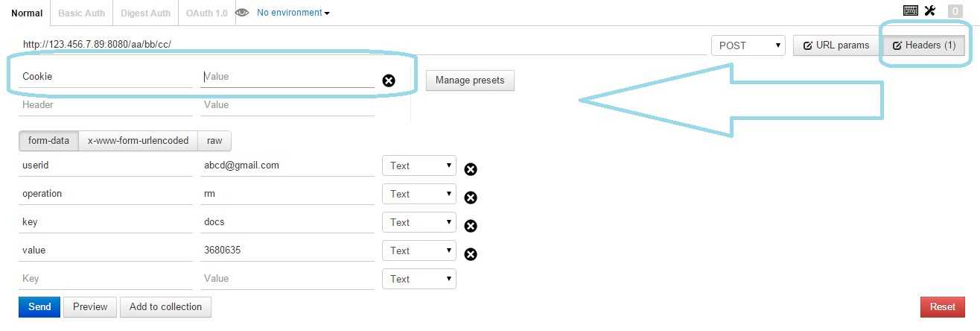The image size is (980, 331).
Task: Toggle the URL params editor
Action: point(836,45)
